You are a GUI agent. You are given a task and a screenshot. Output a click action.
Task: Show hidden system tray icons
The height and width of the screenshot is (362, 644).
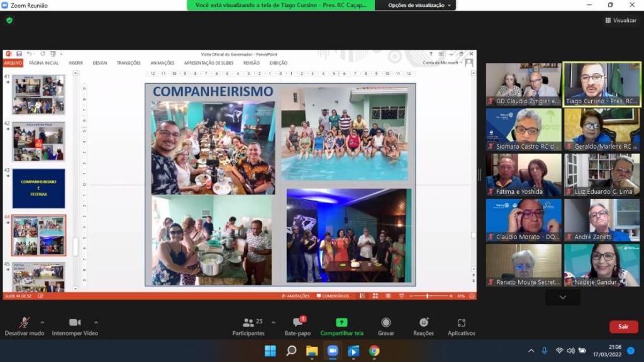pyautogui.click(x=531, y=351)
